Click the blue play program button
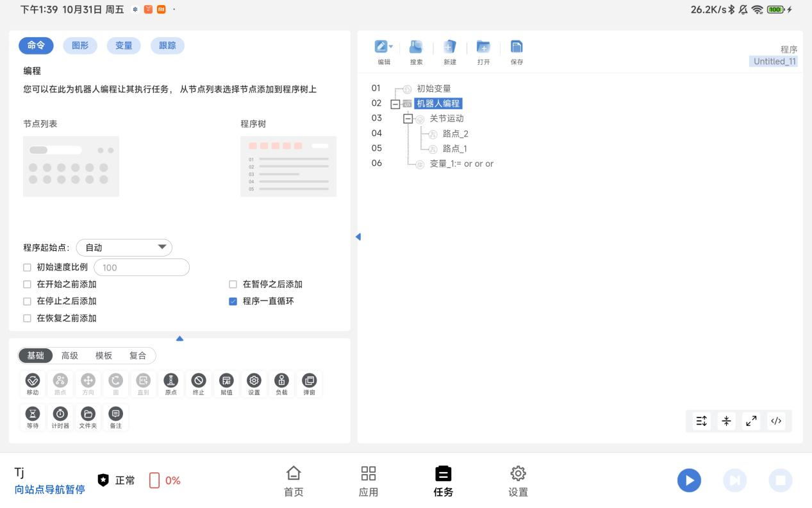Screen dimensions: 812x508 (689, 480)
